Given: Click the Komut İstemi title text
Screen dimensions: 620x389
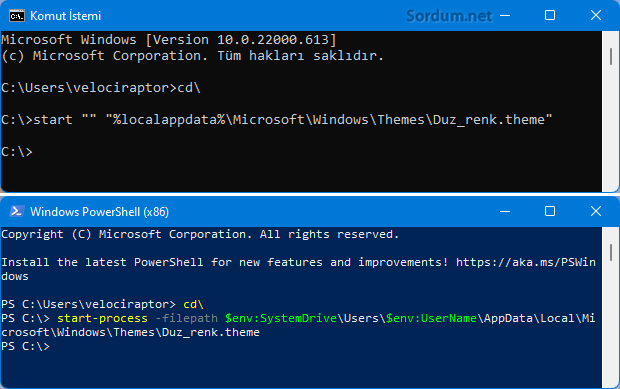Looking at the screenshot, I should click(x=66, y=16).
